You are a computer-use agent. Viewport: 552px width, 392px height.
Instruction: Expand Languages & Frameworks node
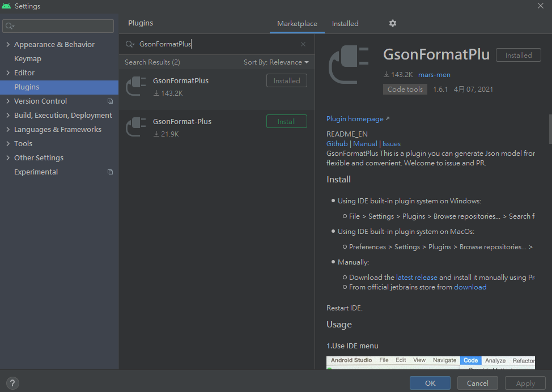[8, 129]
